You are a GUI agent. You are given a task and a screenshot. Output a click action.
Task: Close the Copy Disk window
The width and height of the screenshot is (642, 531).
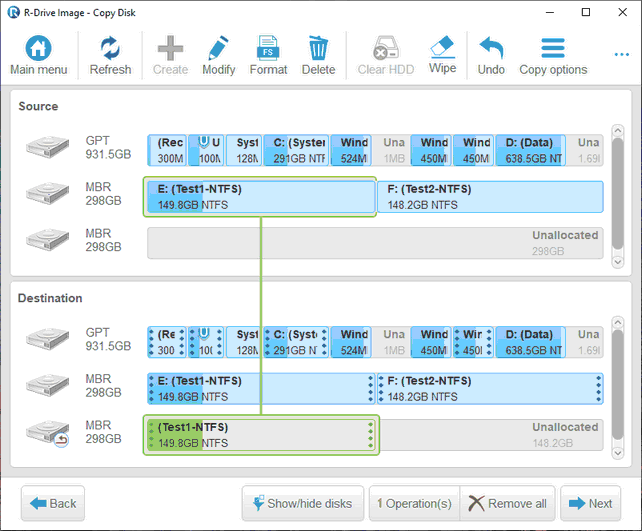(622, 12)
